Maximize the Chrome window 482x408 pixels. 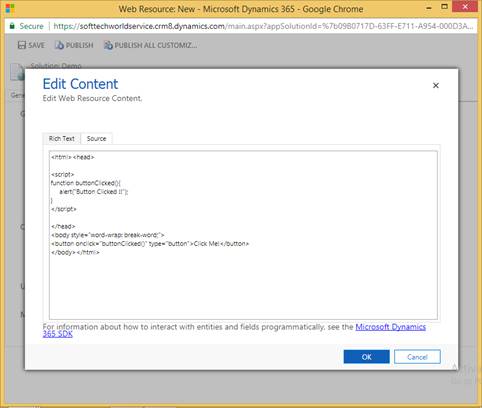click(x=444, y=7)
